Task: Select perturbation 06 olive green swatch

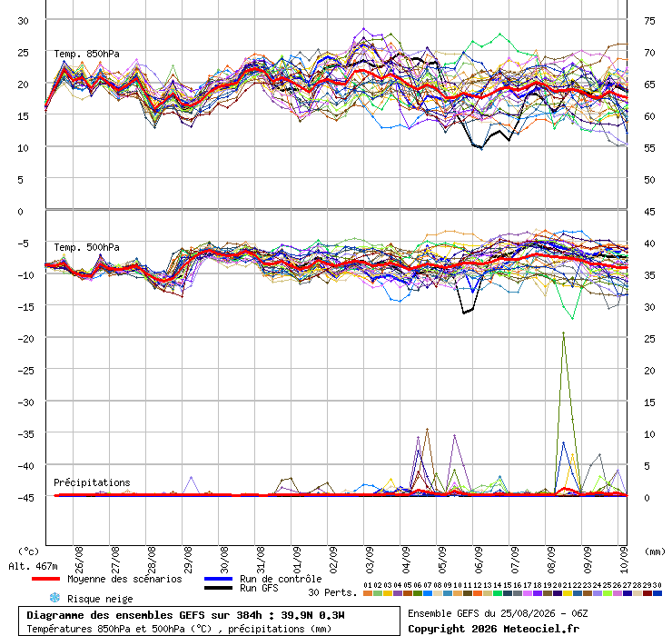Action: pyautogui.click(x=418, y=593)
